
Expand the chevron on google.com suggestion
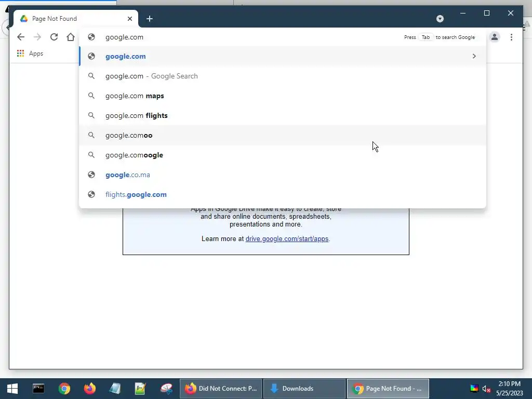(x=474, y=56)
